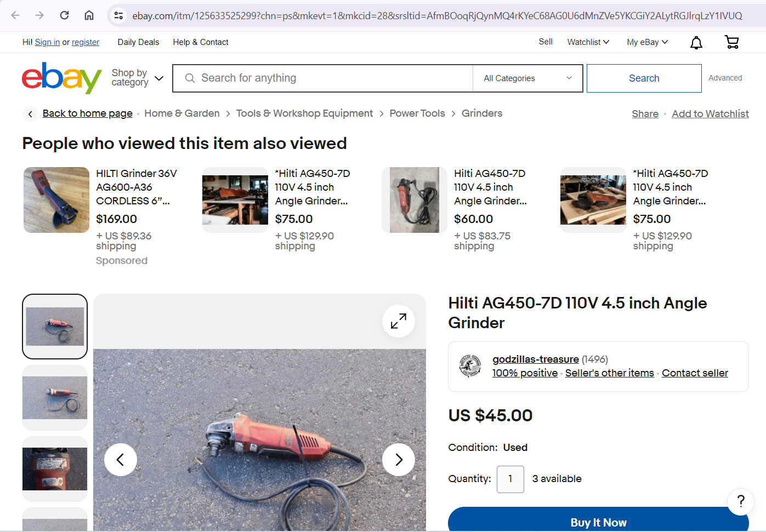The image size is (766, 532).
Task: Expand the Watchlist dropdown
Action: click(588, 42)
